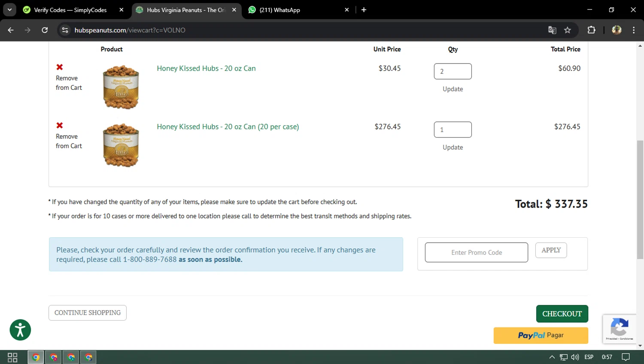The height and width of the screenshot is (364, 644).
Task: Close the Verify Codes SimplyCodes tab
Action: click(x=122, y=10)
